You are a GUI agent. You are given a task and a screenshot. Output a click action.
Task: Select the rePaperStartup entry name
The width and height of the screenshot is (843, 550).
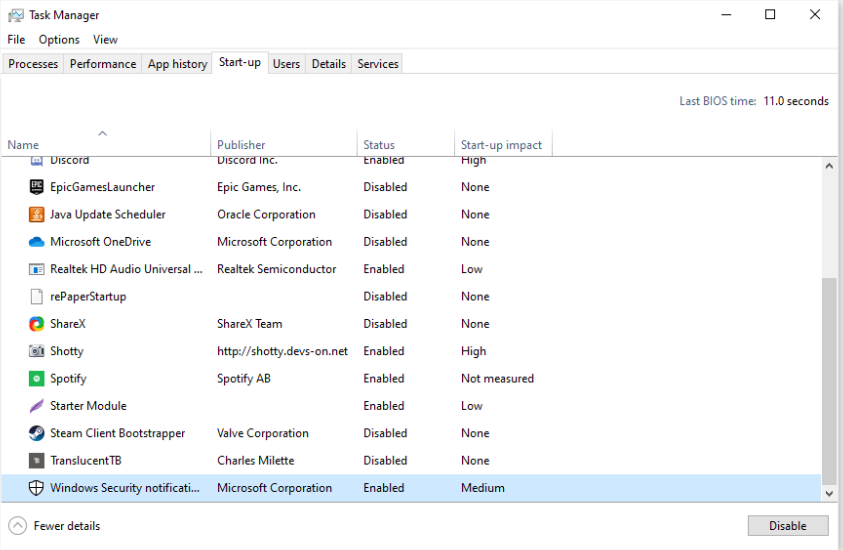[x=88, y=297]
